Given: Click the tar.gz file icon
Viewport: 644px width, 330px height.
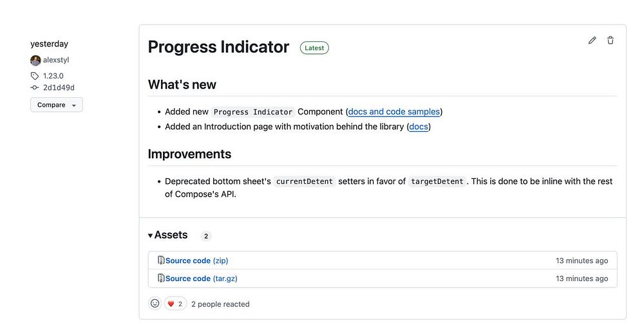Looking at the screenshot, I should [161, 279].
